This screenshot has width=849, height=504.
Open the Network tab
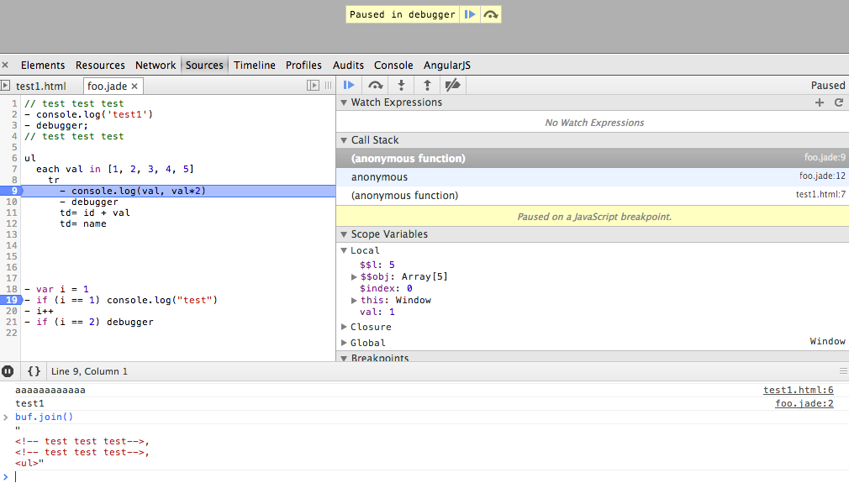pyautogui.click(x=156, y=65)
